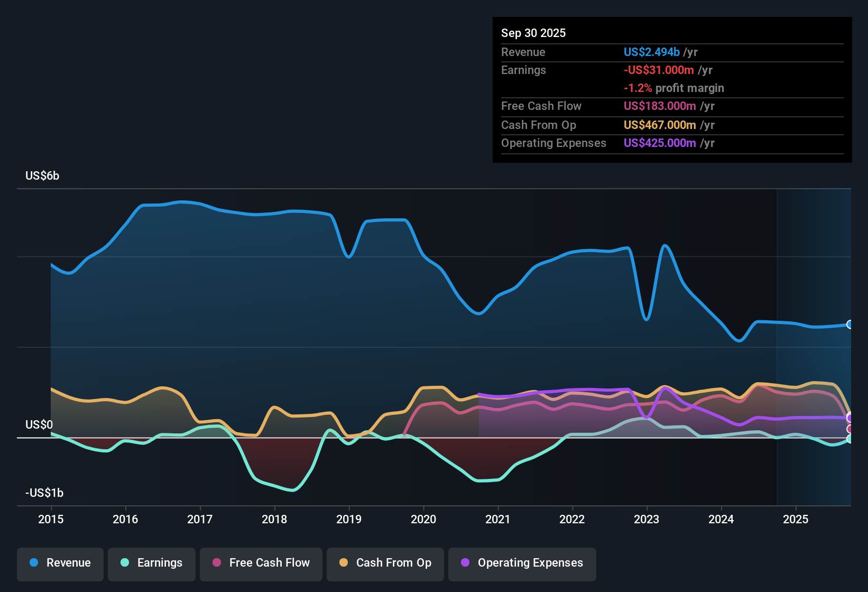Viewport: 868px width, 592px height.
Task: Click the US$2.494b Revenue value
Action: 651,52
